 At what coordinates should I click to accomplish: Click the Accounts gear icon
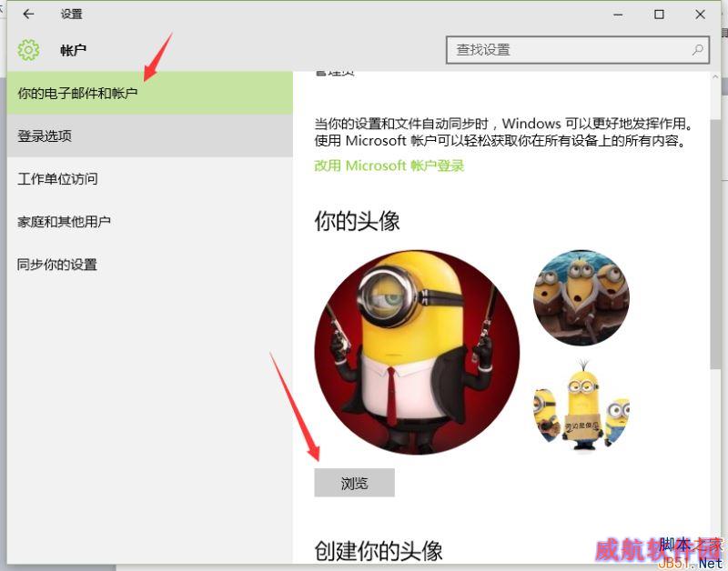pyautogui.click(x=28, y=50)
